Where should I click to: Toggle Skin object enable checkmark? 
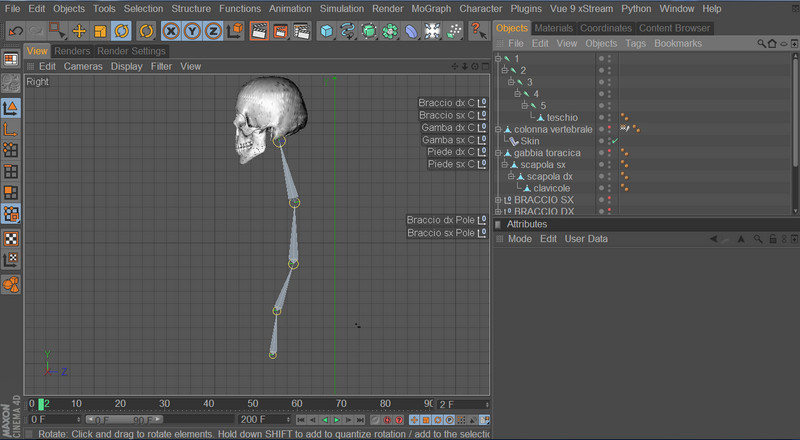point(615,141)
